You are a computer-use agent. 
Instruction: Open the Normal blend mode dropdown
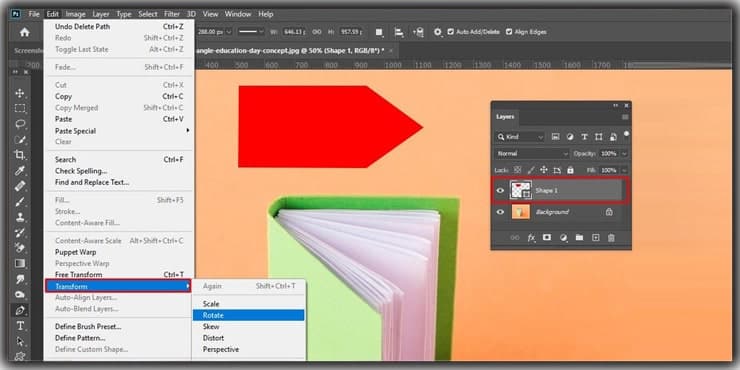(532, 154)
